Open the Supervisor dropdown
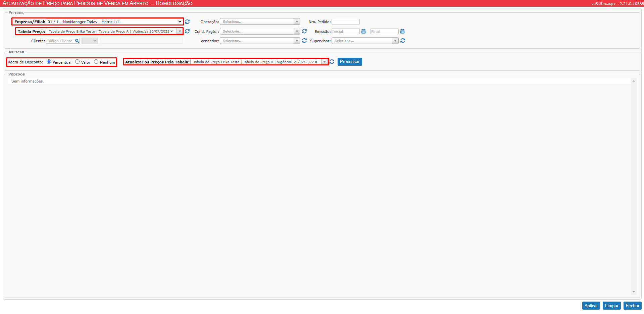The width and height of the screenshot is (644, 314). coord(365,41)
